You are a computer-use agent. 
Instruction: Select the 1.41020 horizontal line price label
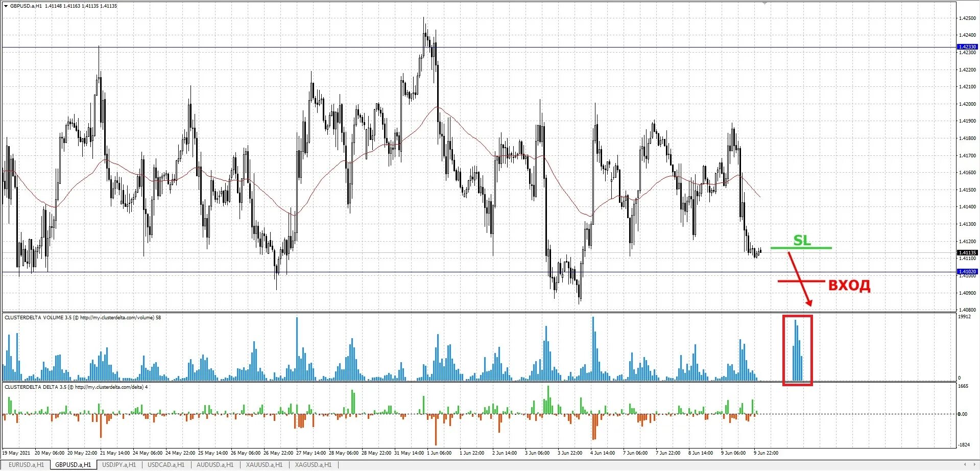967,272
